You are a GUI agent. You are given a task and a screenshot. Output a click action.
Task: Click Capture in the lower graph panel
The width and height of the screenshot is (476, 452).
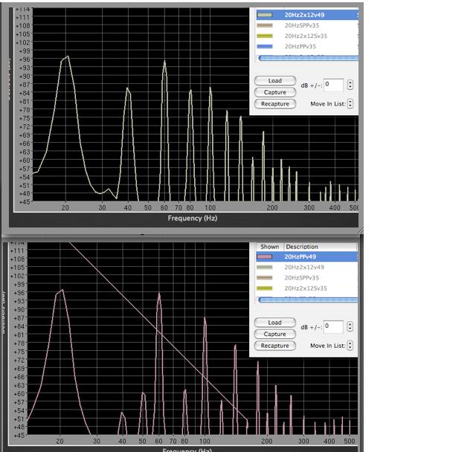tap(274, 334)
